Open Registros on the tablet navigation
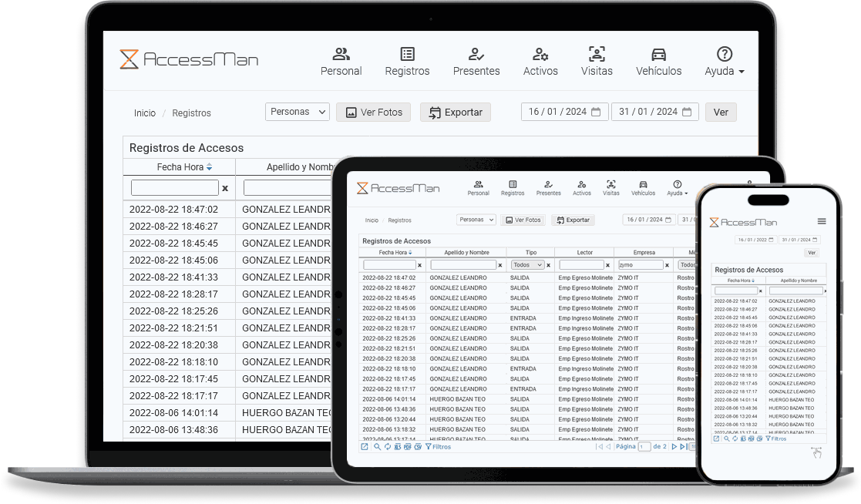861x504 pixels. [513, 188]
